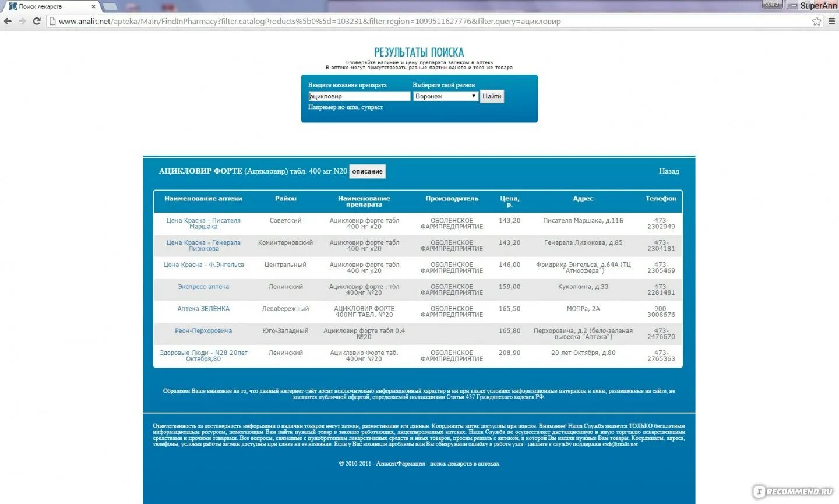
Task: Click the Центральный district cell
Action: (285, 265)
